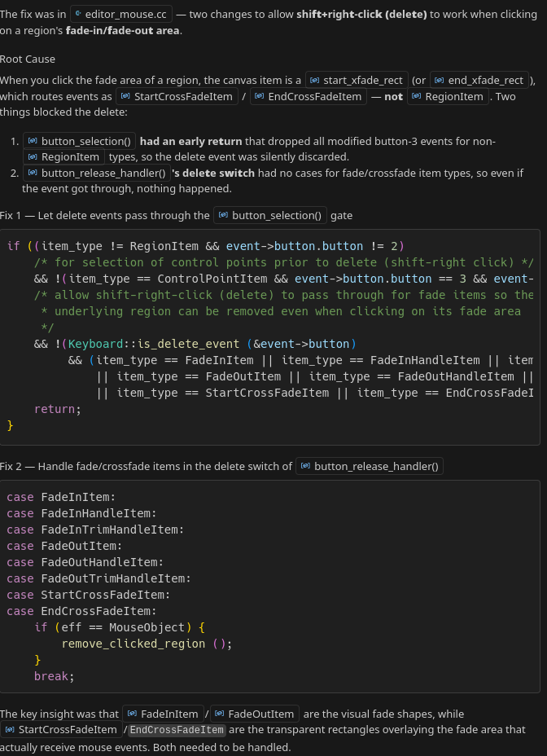547x756 pixels.
Task: Click the highlighted EndCrossFadeItem inline code
Action: [x=177, y=730]
